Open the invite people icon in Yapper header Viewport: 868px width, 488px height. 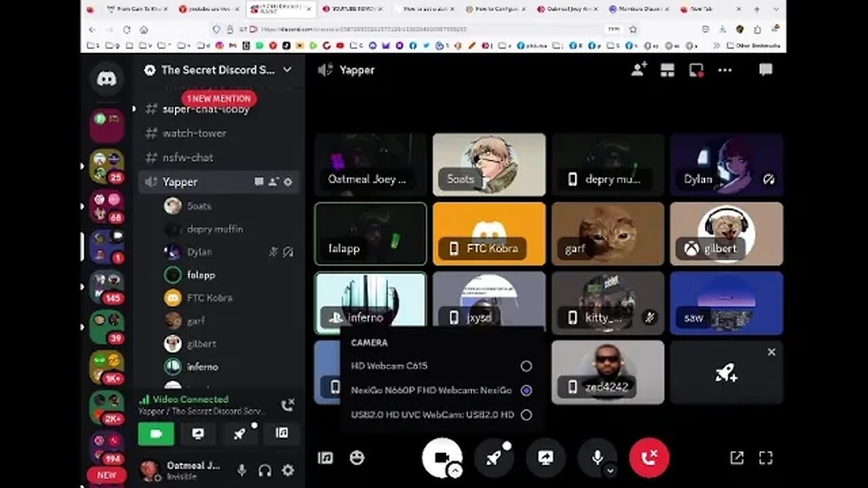639,70
